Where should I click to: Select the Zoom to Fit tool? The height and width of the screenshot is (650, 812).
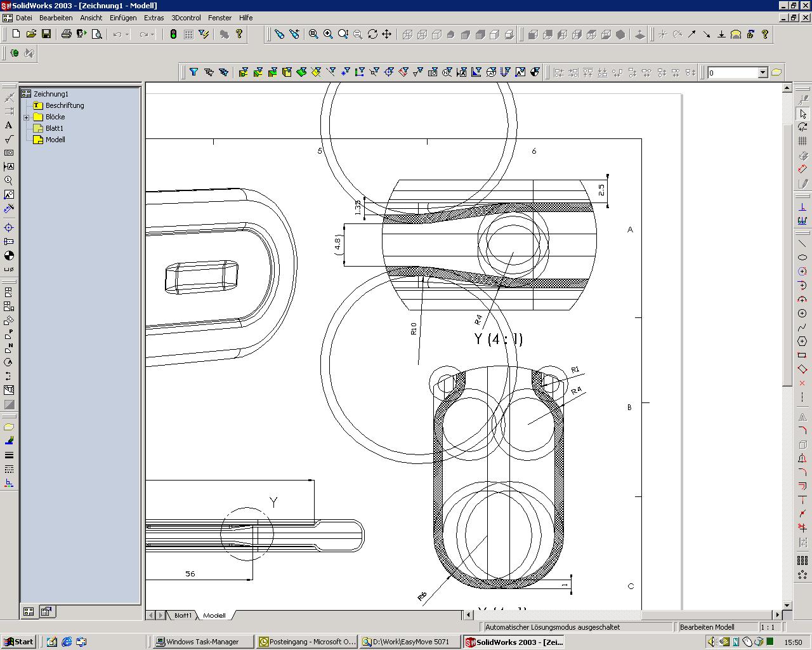[313, 34]
